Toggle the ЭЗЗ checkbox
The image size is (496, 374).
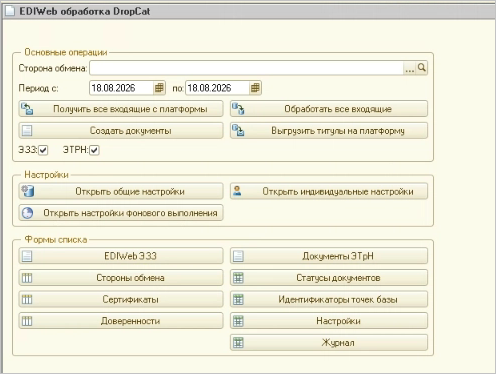coord(43,150)
